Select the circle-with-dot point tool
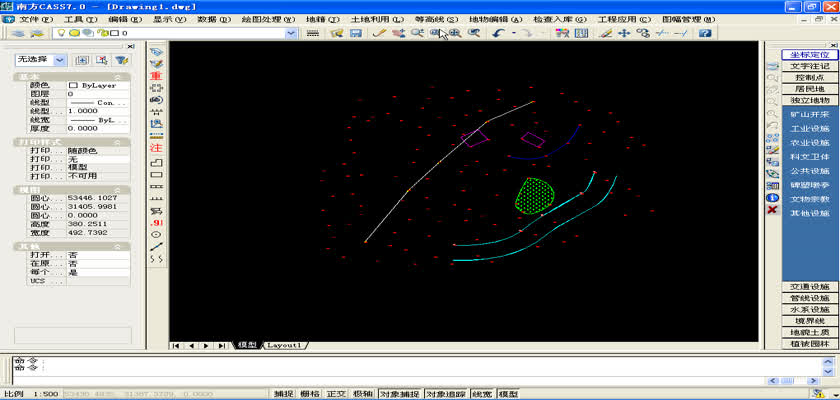Screen dimensions: 840x400 pos(156,235)
